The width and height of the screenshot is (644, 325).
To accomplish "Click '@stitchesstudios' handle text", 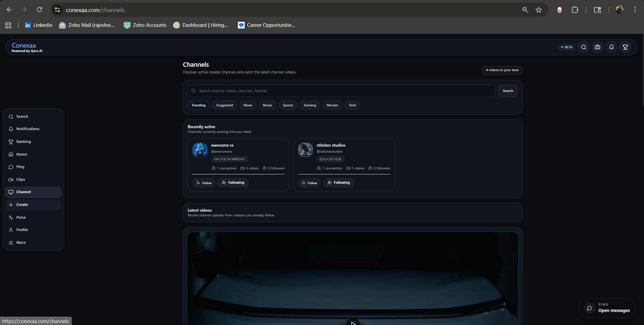I will (x=330, y=152).
